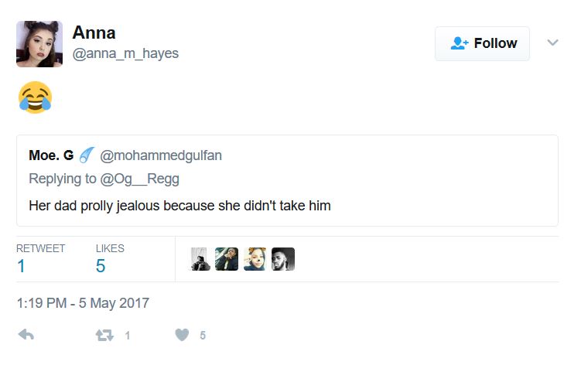Like the tweet with heart icon
The width and height of the screenshot is (588, 372).
(x=182, y=335)
